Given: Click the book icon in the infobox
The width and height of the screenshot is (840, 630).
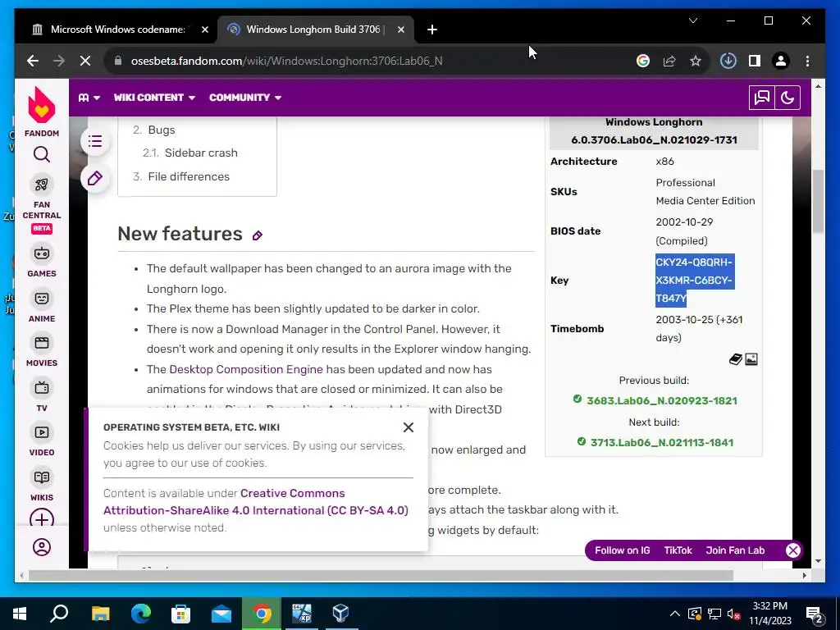Looking at the screenshot, I should pyautogui.click(x=736, y=359).
